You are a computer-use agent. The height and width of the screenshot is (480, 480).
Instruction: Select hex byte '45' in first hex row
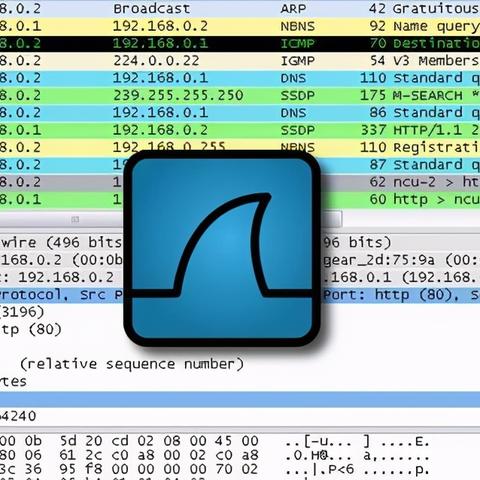tap(223, 441)
